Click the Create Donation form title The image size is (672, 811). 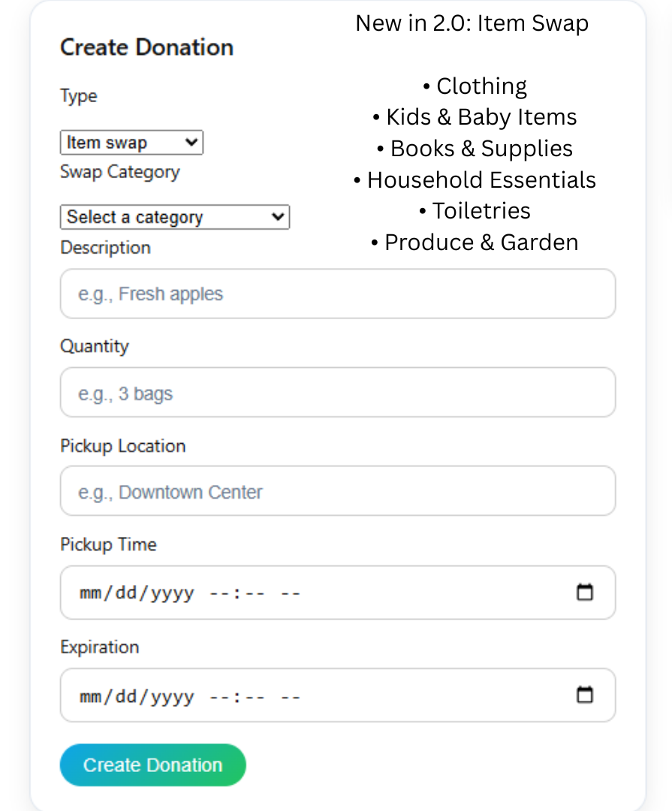click(x=146, y=47)
